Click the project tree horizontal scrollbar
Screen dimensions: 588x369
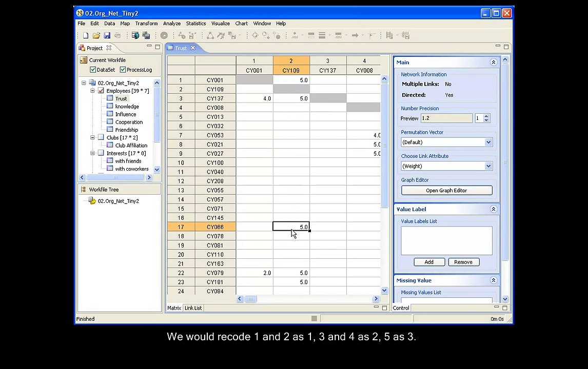pos(115,177)
